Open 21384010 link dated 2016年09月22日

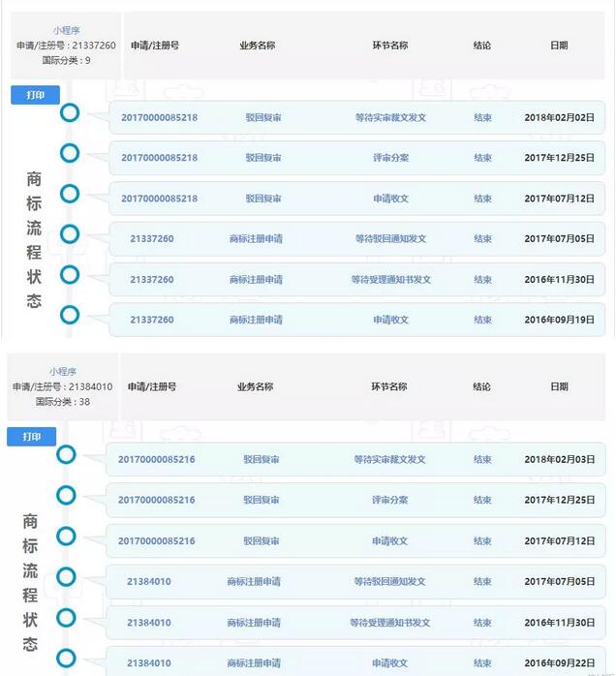[149, 663]
